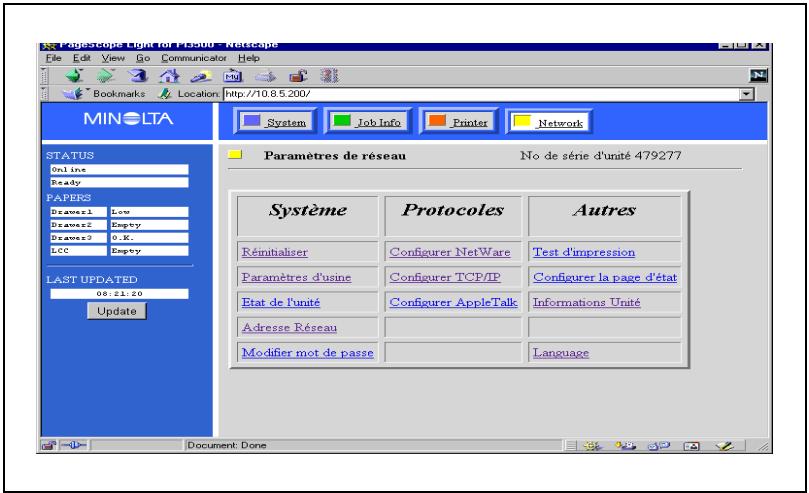The height and width of the screenshot is (493, 809).
Task: Open Address Book component icon in status bar
Action: (691, 446)
